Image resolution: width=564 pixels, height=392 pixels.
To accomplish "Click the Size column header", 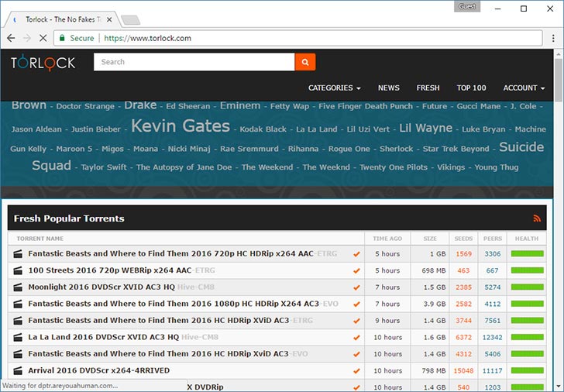I will 430,239.
